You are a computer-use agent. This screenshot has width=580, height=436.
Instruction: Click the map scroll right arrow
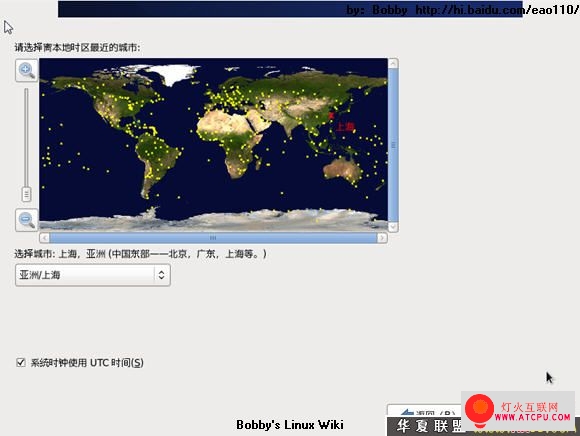[382, 238]
